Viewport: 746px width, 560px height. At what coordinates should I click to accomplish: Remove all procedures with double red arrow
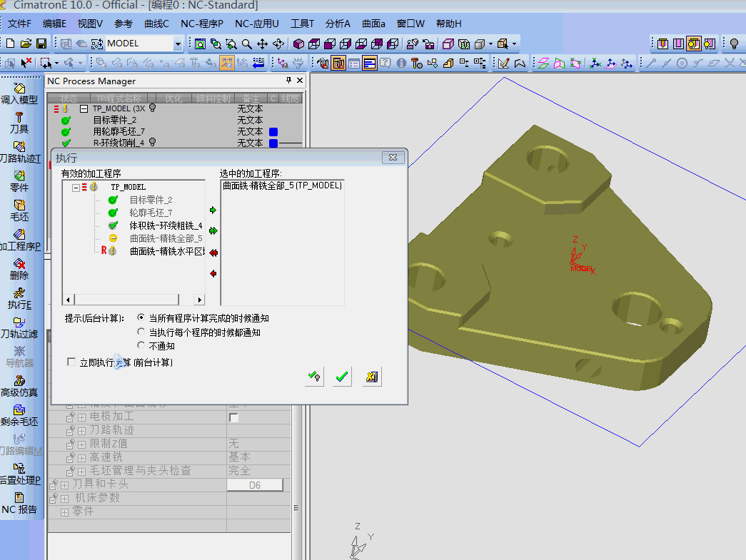pos(213,253)
